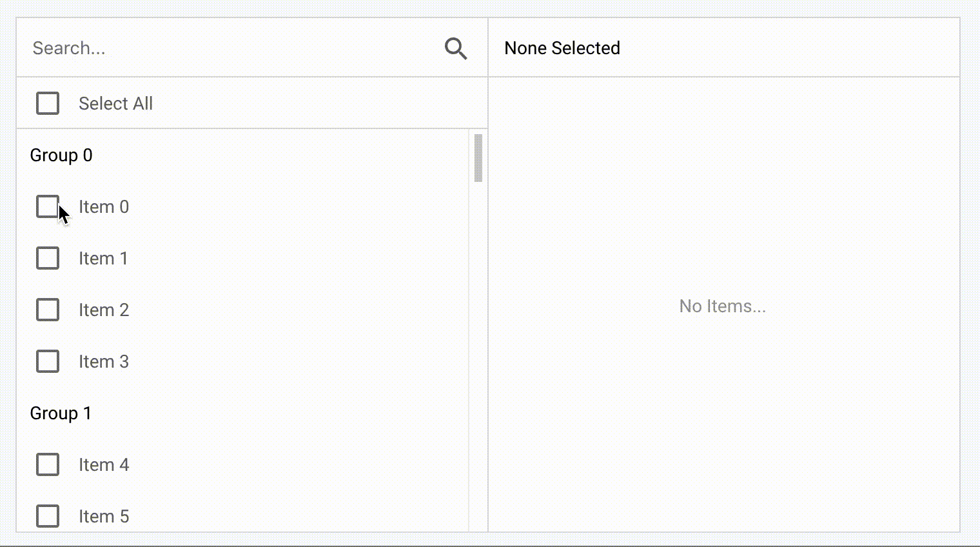Select the Item 0 label text
Image resolution: width=980 pixels, height=547 pixels.
[103, 206]
